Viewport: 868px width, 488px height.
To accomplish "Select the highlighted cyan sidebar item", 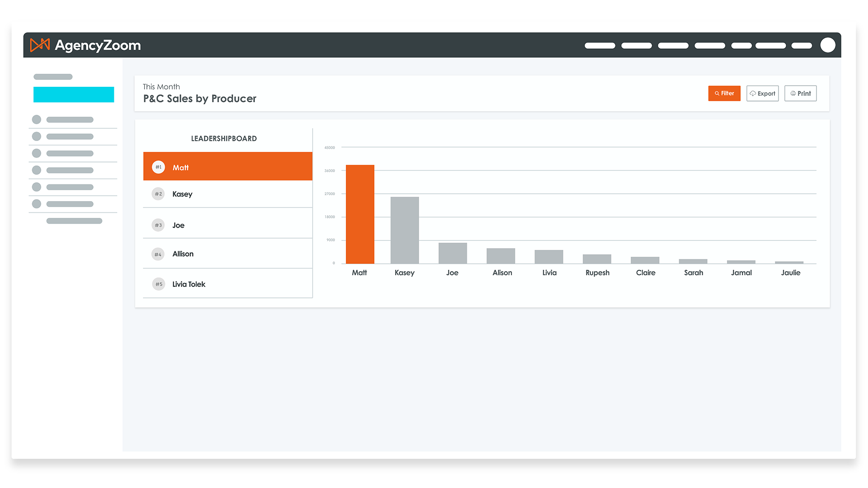I will tap(73, 94).
